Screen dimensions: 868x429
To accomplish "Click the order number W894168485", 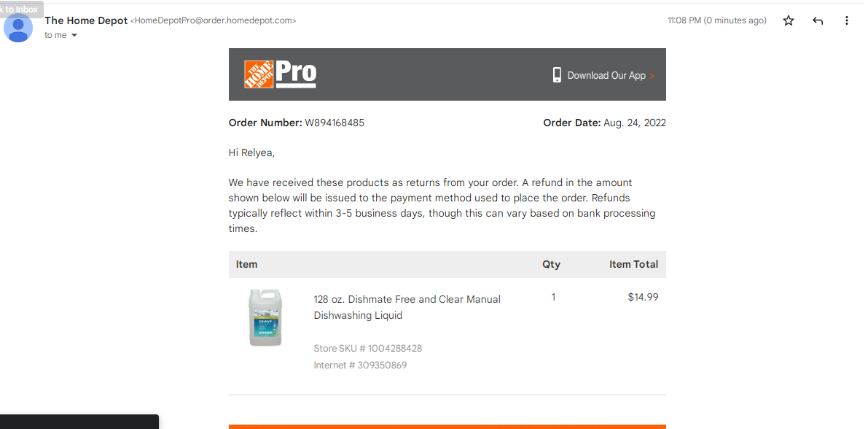I will click(x=335, y=123).
